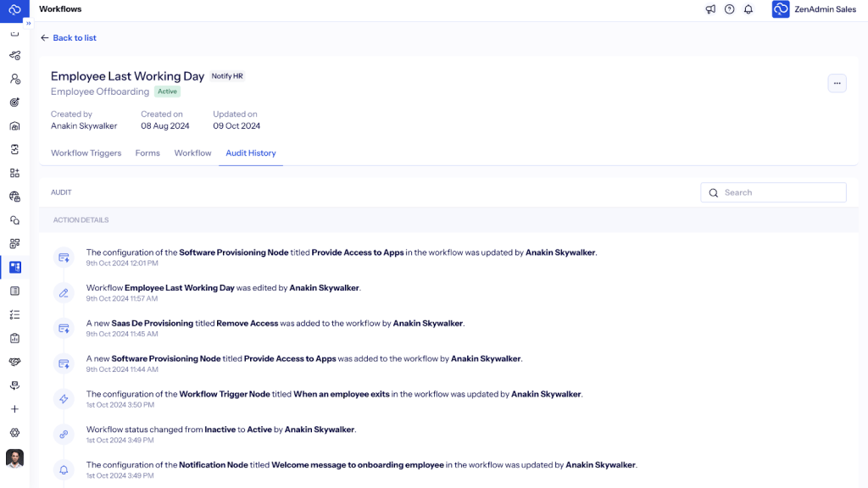Switch to the Forms tab
This screenshot has width=868, height=488.
147,153
